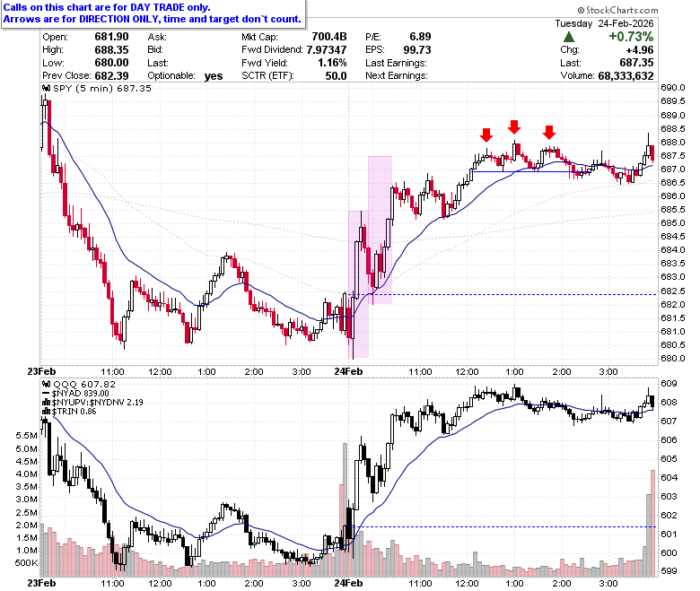The width and height of the screenshot is (700, 591).
Task: Click the candlestick icon next to QQQ label
Action: point(46,384)
